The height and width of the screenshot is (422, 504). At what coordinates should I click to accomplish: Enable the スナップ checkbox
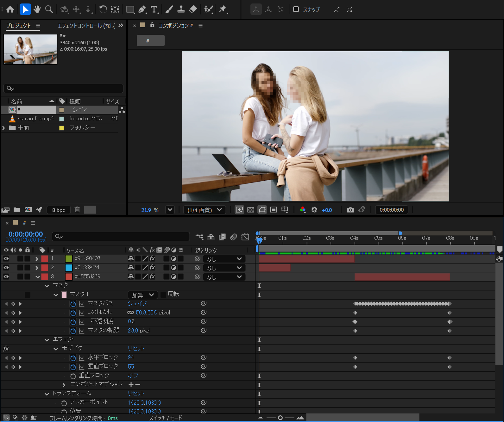296,9
